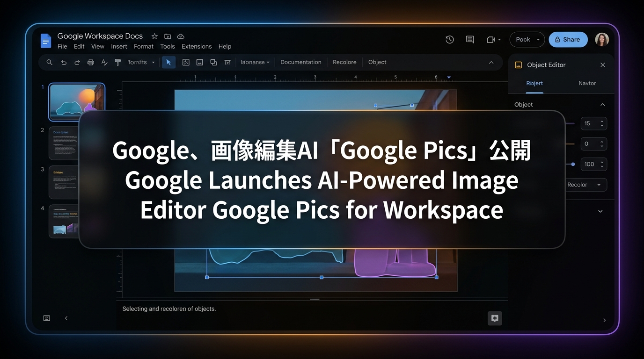Open the Pock dropdown

pos(527,40)
